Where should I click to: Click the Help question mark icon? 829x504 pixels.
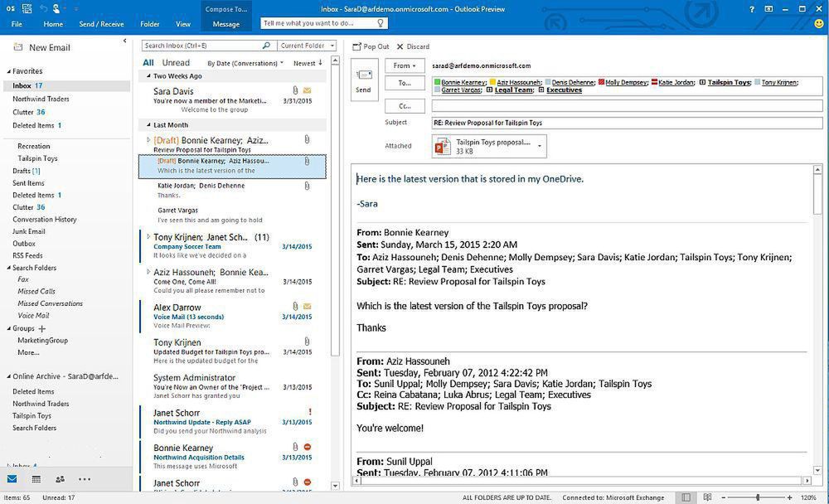(x=751, y=9)
